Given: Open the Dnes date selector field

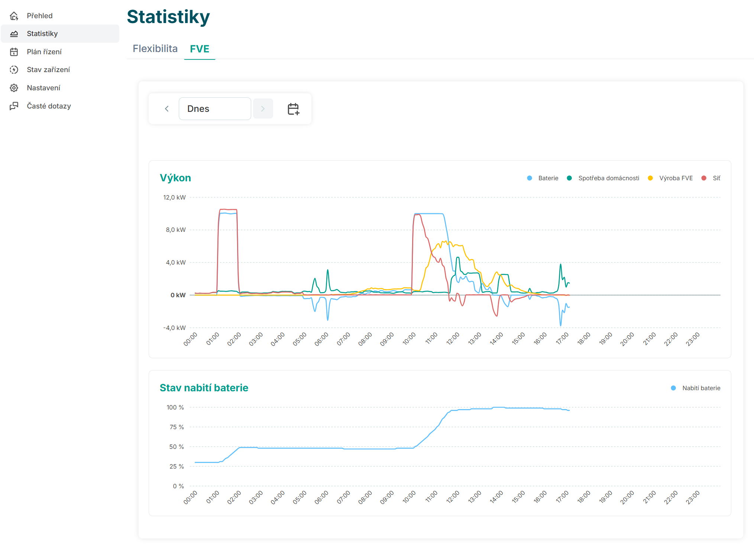Looking at the screenshot, I should pyautogui.click(x=215, y=109).
